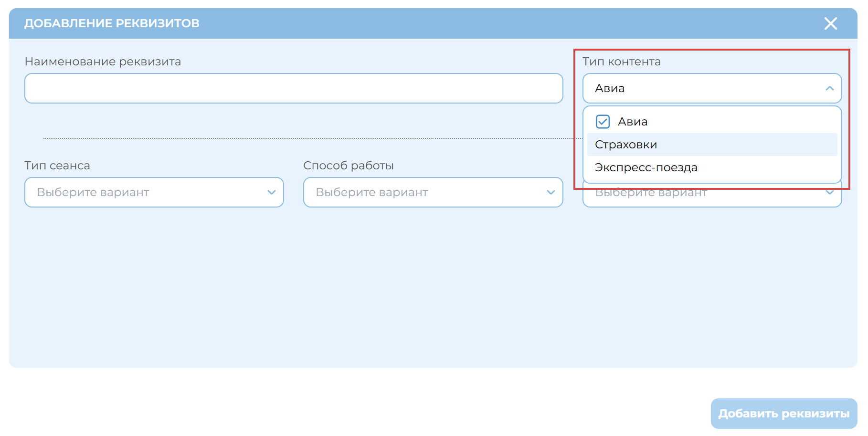
Task: Uncheck the Авиа checkbox
Action: point(603,122)
